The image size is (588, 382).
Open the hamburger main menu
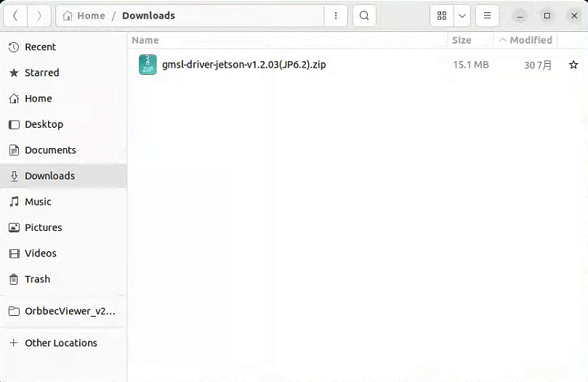[487, 16]
